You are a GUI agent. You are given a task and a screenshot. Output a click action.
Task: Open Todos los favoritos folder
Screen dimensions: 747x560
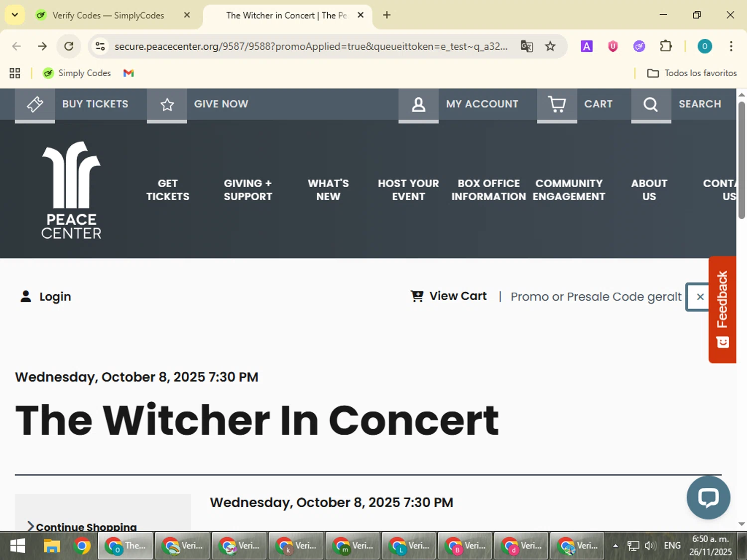[692, 73]
